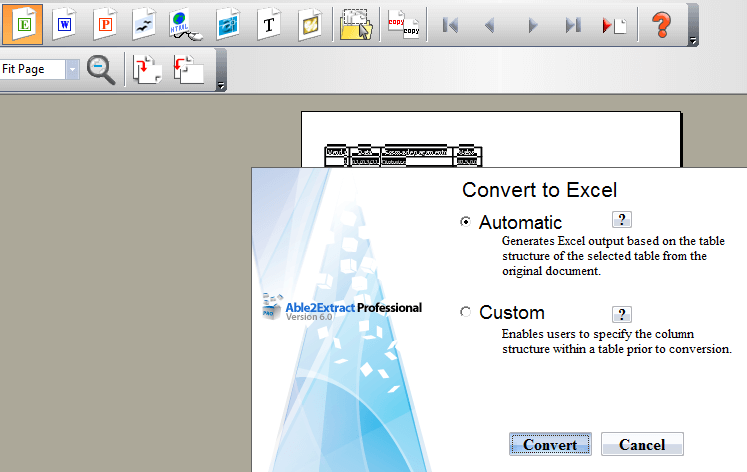The height and width of the screenshot is (472, 747).
Task: Open help for Automatic option
Action: tap(621, 220)
